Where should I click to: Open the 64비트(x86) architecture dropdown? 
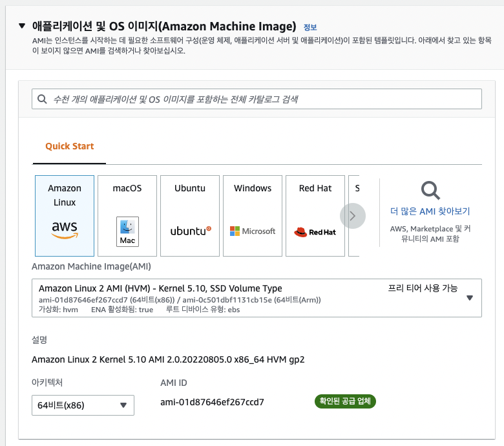point(83,405)
